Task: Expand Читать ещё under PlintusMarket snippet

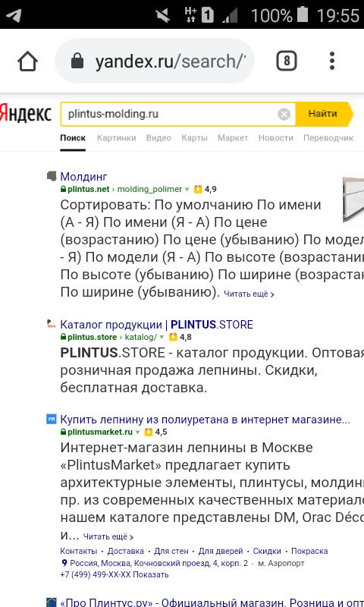Action: pos(108,537)
